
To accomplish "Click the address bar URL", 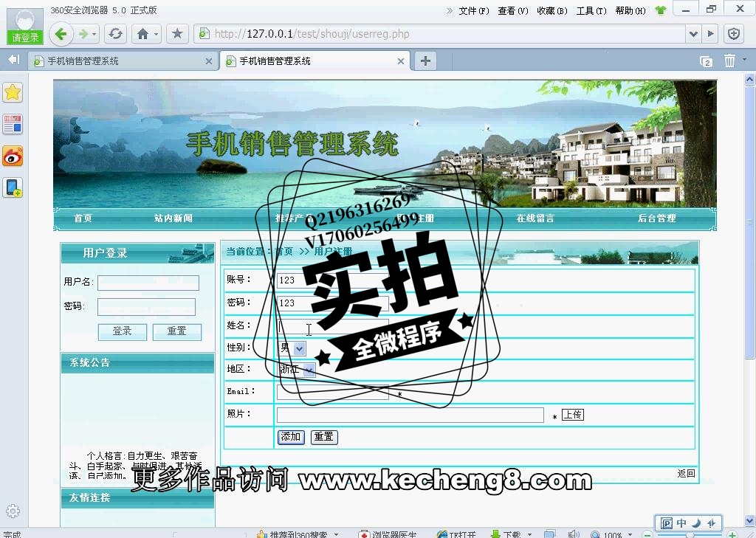I will coord(312,34).
